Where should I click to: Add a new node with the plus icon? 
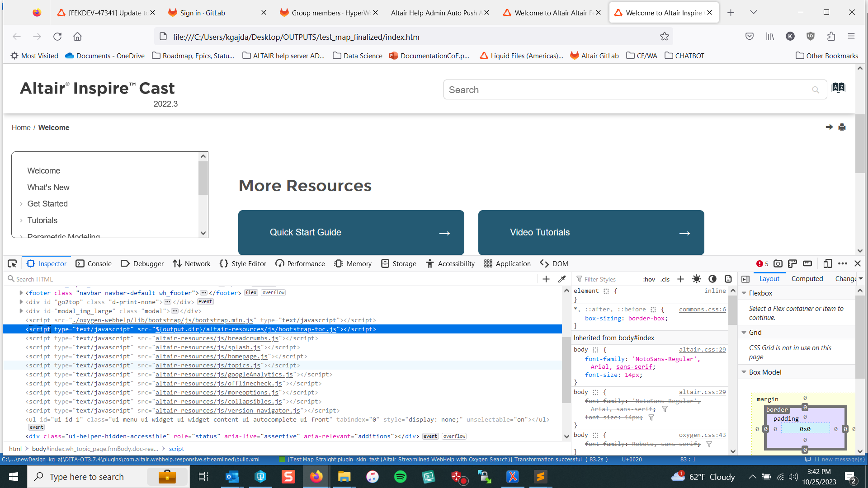pyautogui.click(x=546, y=279)
